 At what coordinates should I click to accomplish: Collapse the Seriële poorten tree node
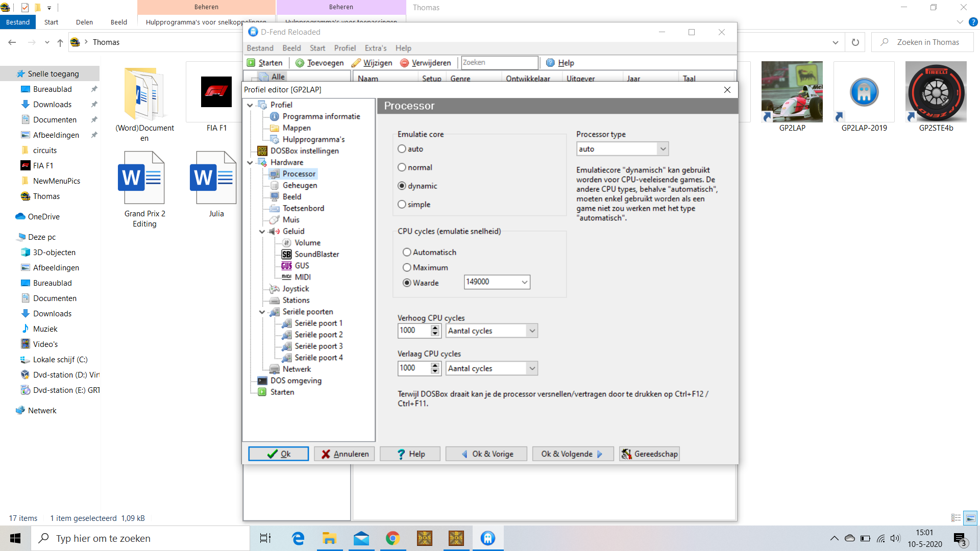[x=262, y=312]
